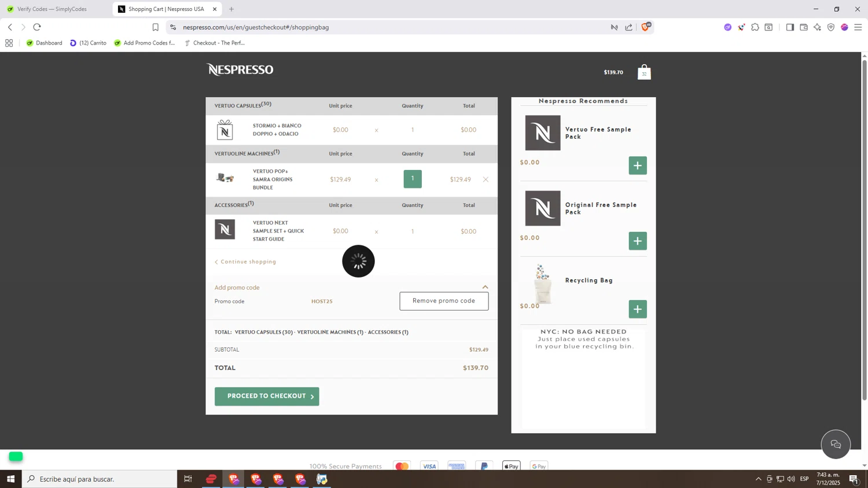Image resolution: width=868 pixels, height=488 pixels.
Task: Open Brave Shields lion icon
Action: pyautogui.click(x=645, y=27)
